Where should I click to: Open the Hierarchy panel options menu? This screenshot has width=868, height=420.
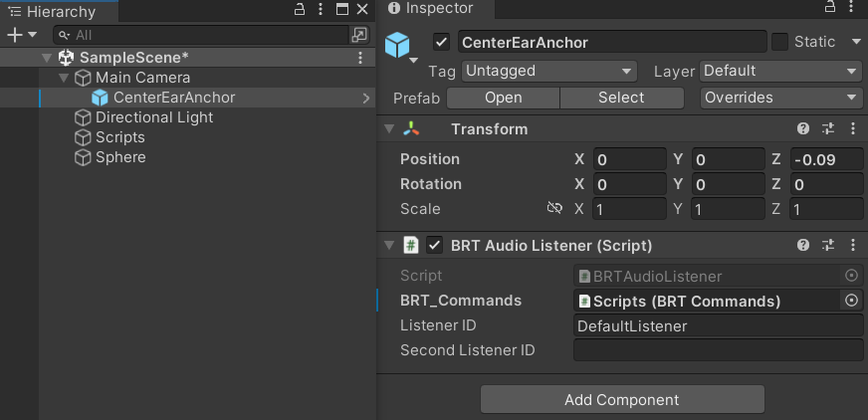[321, 9]
